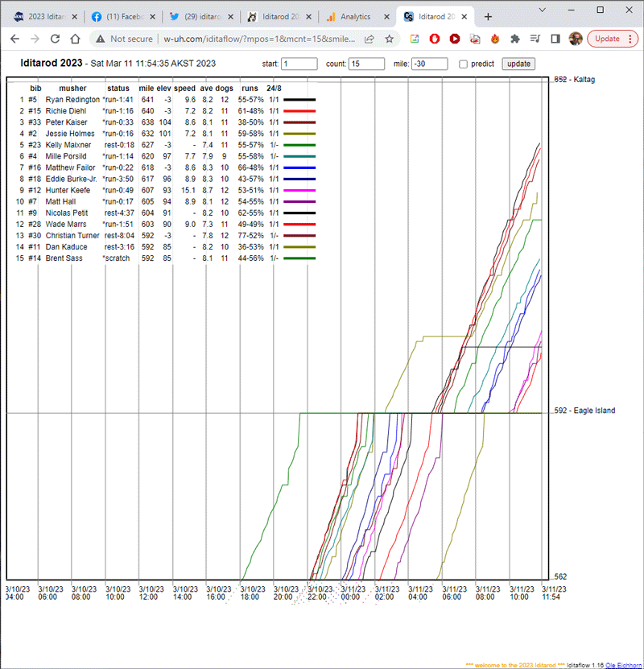Click the count input field
Viewport: 644px width, 669px height.
(367, 64)
